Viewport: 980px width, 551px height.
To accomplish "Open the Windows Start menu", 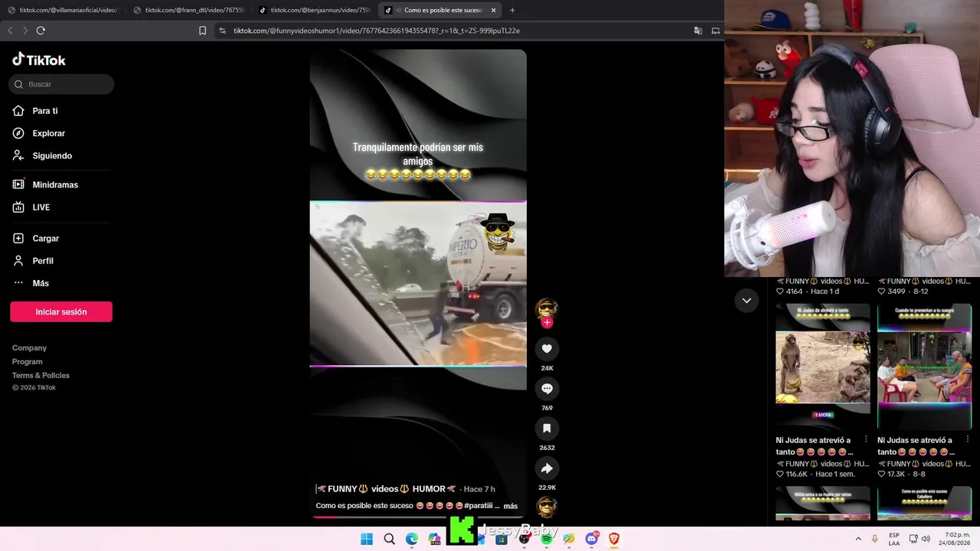I will point(367,539).
